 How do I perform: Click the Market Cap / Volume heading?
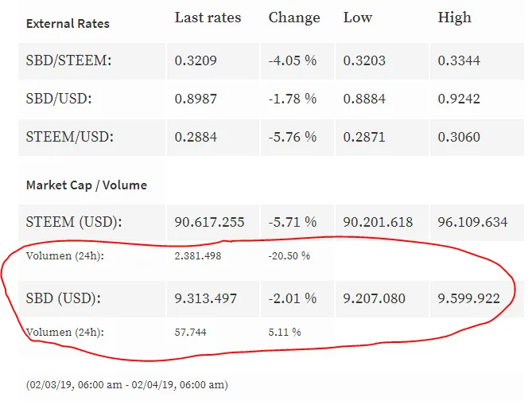[x=87, y=185]
